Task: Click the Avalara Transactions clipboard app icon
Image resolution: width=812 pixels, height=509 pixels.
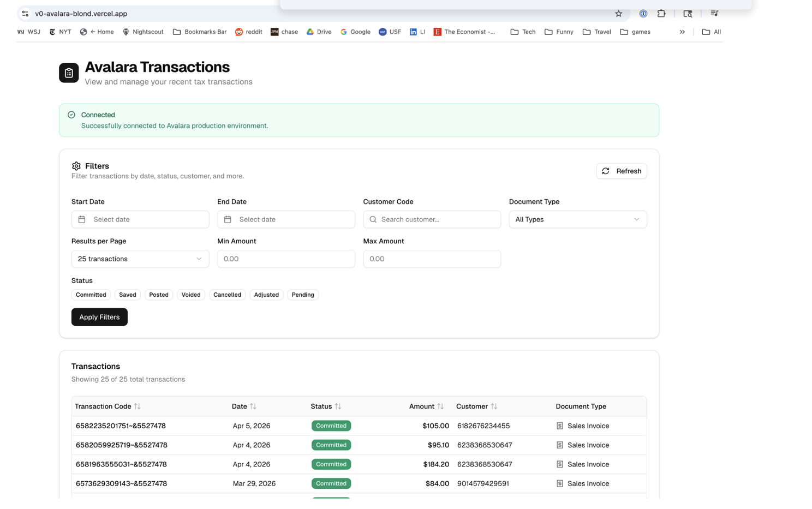Action: click(68, 72)
